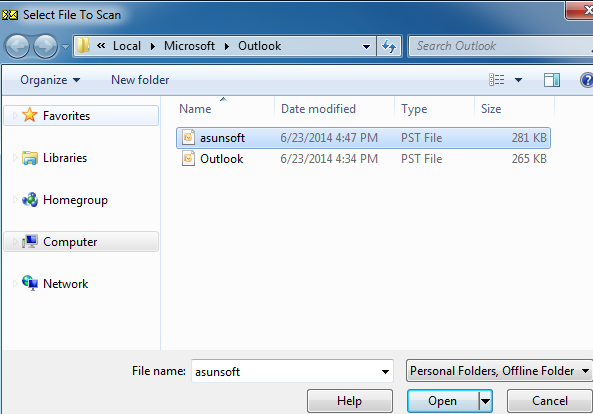This screenshot has height=414, width=593.
Task: Click the folder icon in address bar
Action: [x=83, y=46]
